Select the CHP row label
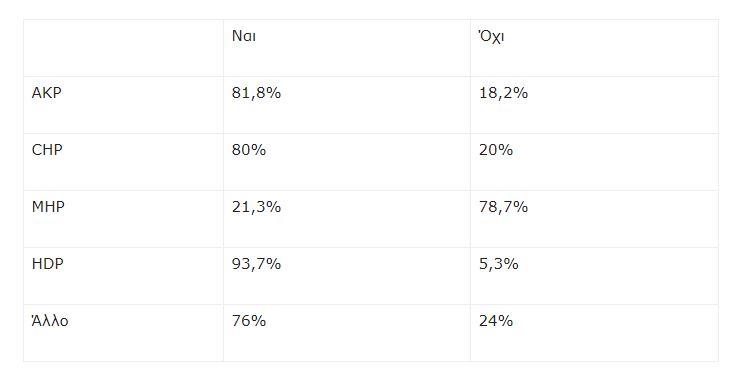Image resolution: width=735 pixels, height=390 pixels. click(x=47, y=150)
